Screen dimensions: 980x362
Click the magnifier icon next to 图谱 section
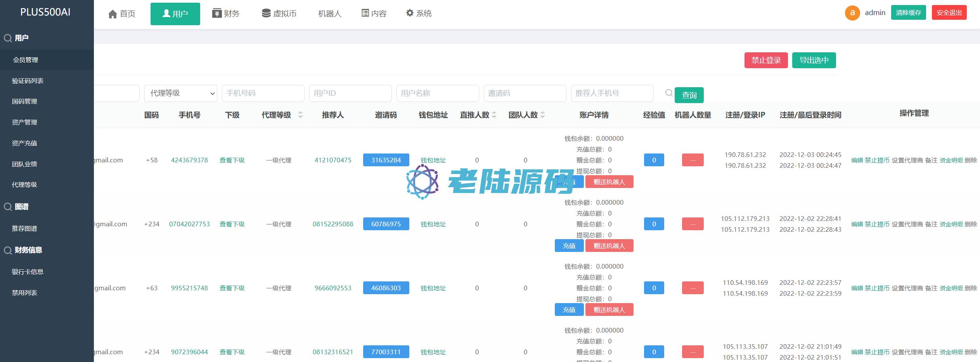7,207
